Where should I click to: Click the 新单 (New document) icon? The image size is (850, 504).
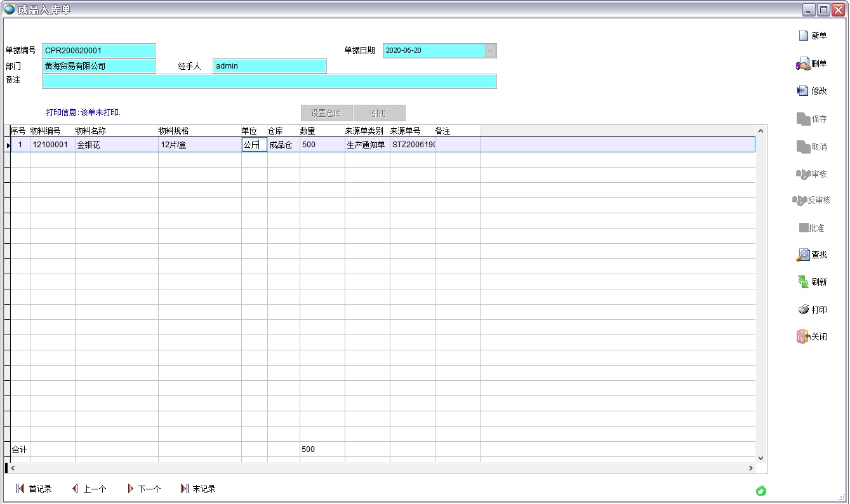(804, 36)
